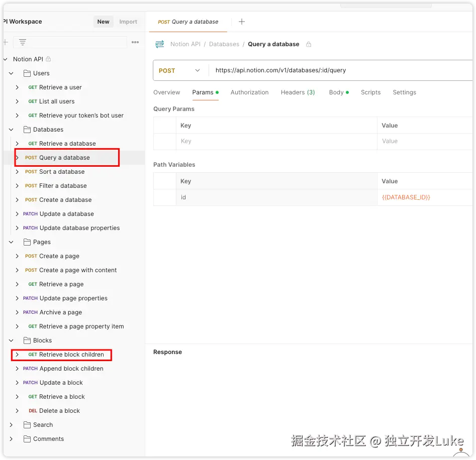
Task: Click the Search folder icon
Action: pos(27,424)
